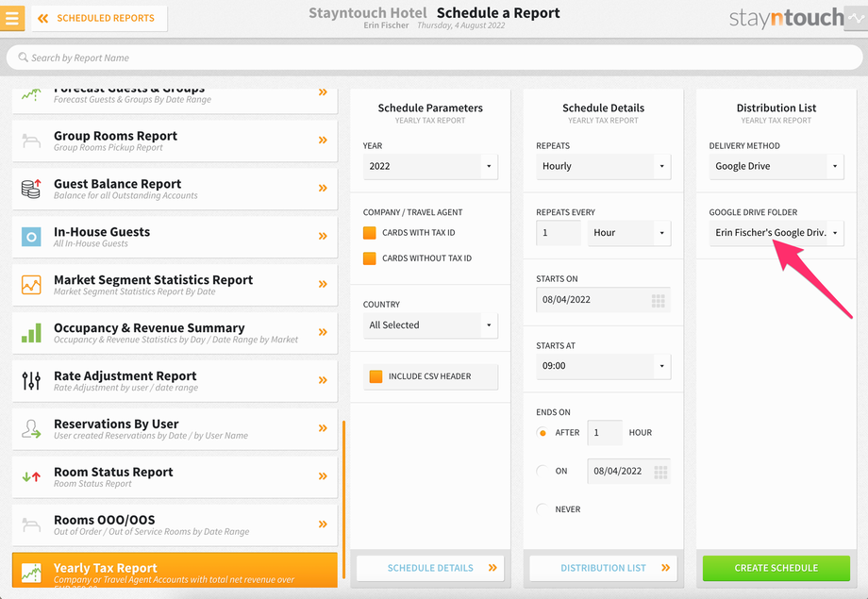Toggle Include CSV Header checkbox

(376, 376)
